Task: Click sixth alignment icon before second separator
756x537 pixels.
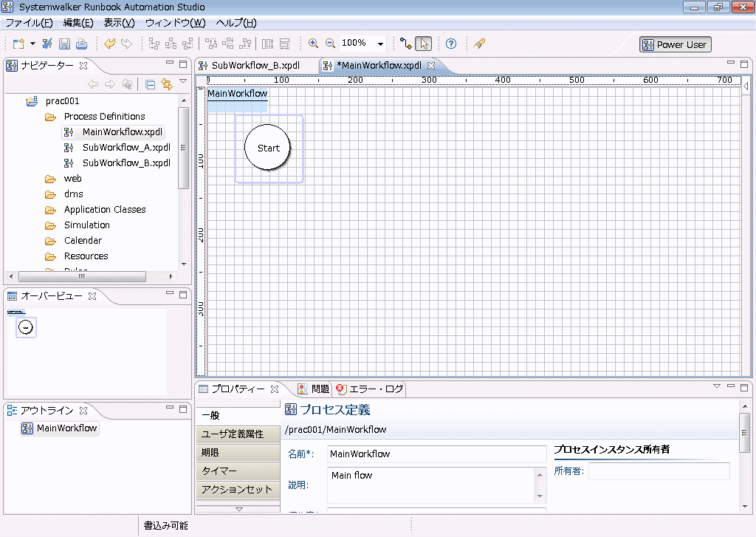Action: [245, 44]
